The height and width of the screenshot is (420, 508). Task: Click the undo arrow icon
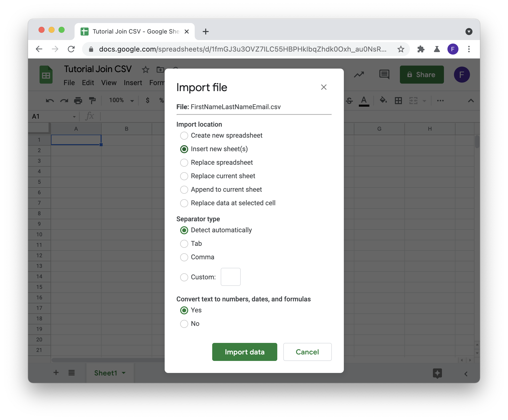pyautogui.click(x=48, y=100)
